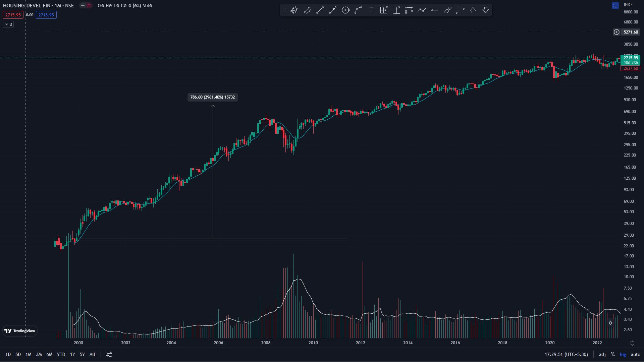
Task: Select the horizontal levels list tool
Action: [x=460, y=10]
